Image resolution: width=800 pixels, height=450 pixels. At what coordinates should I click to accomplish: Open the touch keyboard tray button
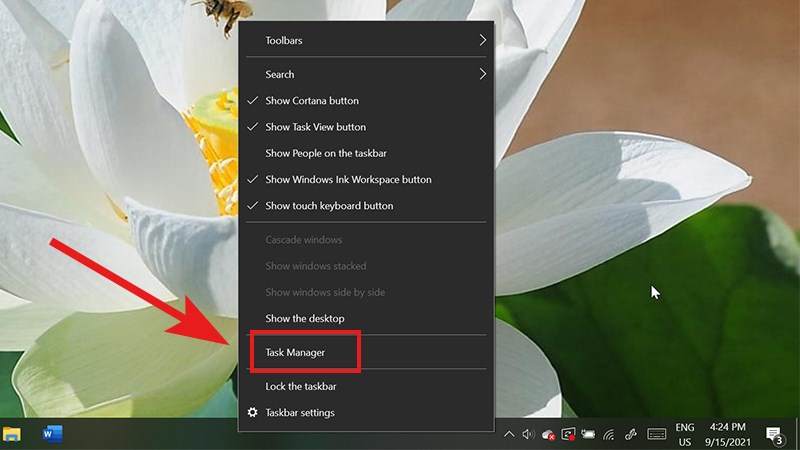point(656,435)
